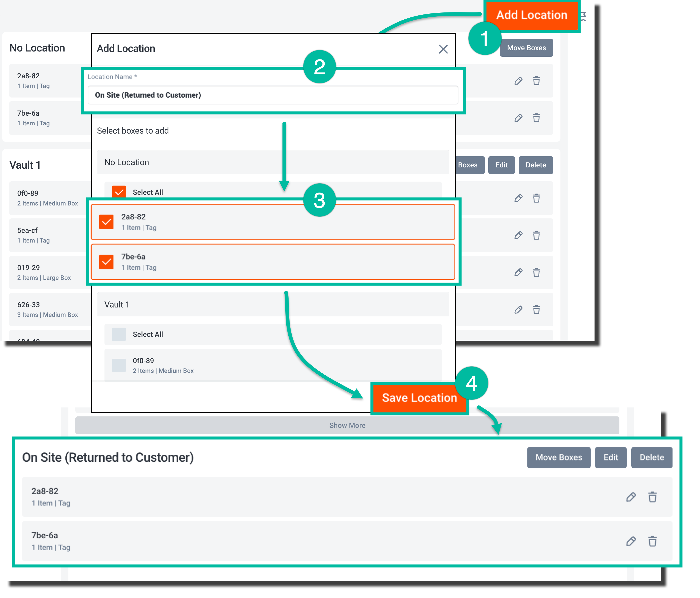Click trash icon on 0f0-89 row
Image resolution: width=700 pixels, height=598 pixels.
click(536, 198)
